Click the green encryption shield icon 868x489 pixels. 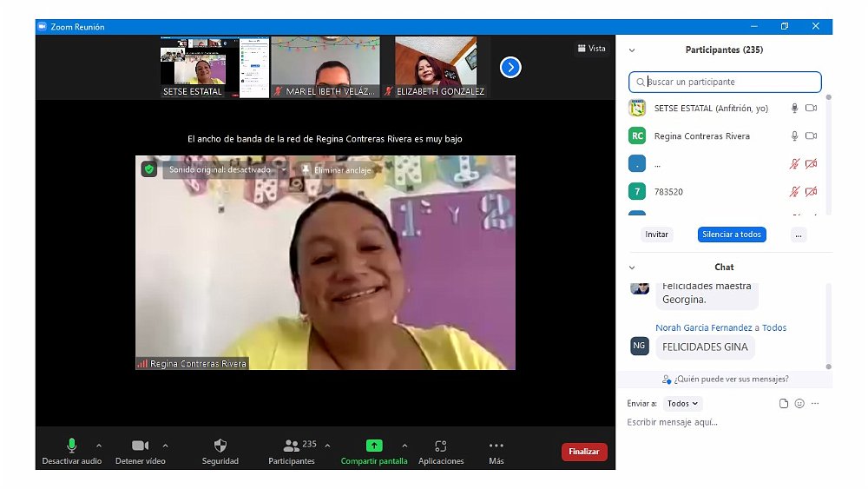coord(149,170)
